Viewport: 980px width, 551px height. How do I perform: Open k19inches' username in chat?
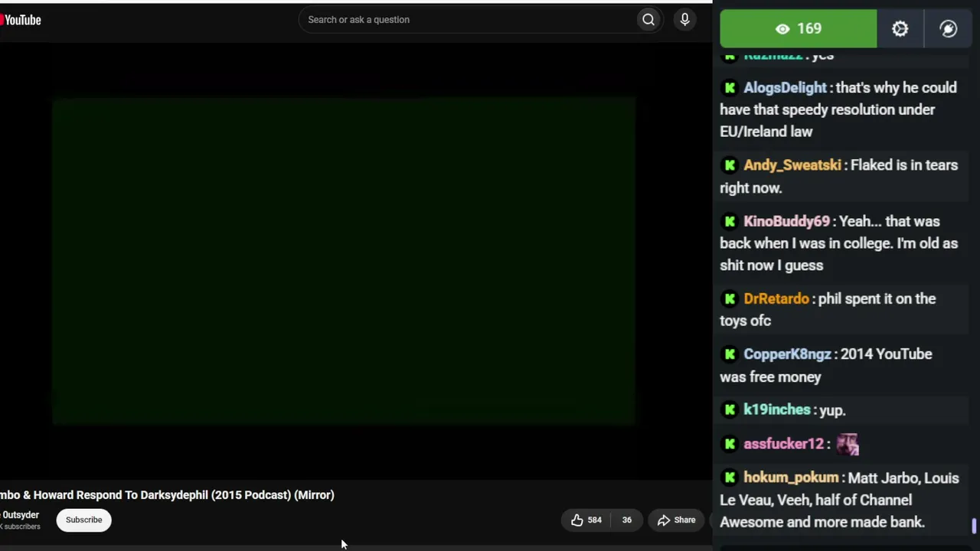(776, 410)
